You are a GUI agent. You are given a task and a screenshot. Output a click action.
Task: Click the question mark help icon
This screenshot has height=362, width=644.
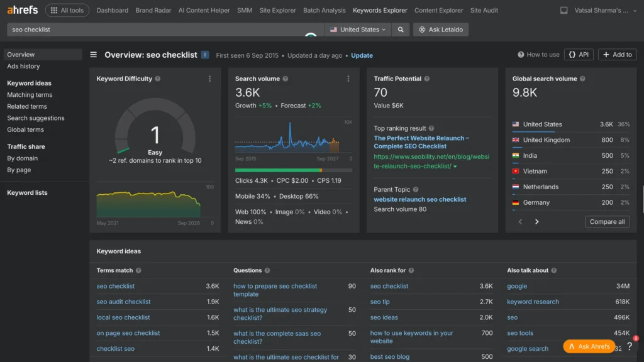[x=629, y=346]
